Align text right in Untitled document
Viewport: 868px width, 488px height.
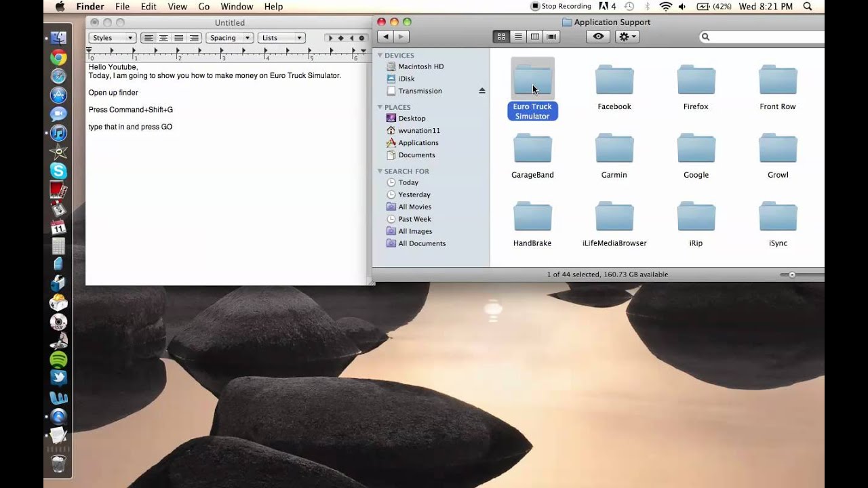coord(194,38)
